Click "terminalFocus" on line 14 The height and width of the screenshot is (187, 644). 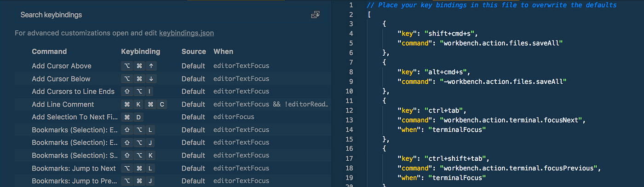[456, 130]
